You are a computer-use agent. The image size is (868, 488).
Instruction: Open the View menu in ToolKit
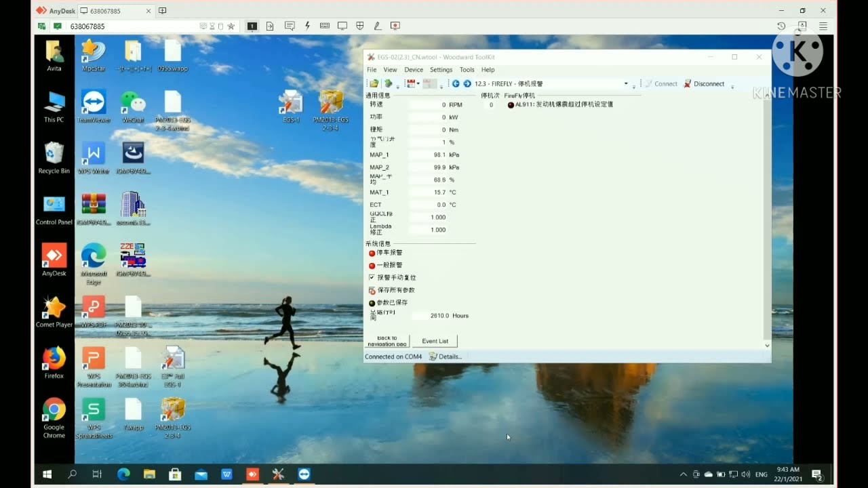pos(390,70)
